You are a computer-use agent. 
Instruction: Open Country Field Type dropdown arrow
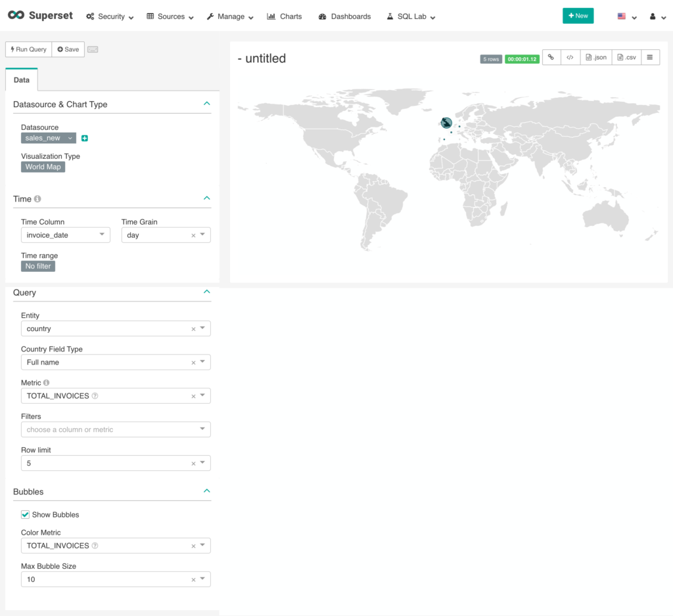tap(202, 362)
